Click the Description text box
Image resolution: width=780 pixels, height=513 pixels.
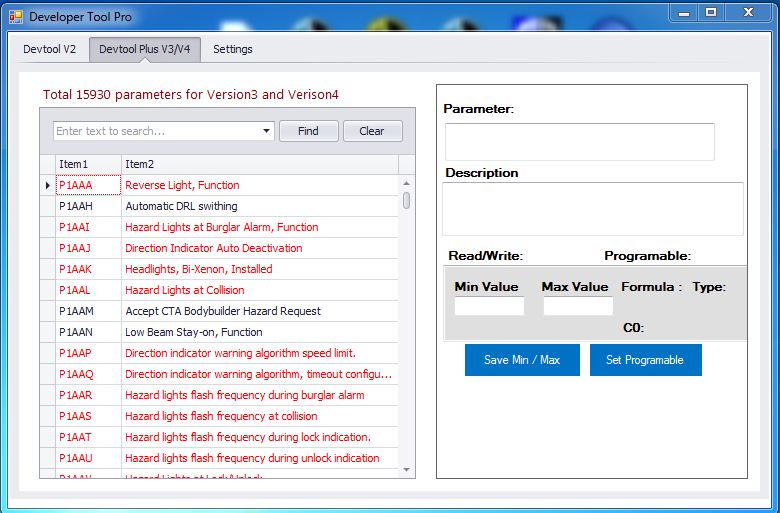[x=593, y=208]
